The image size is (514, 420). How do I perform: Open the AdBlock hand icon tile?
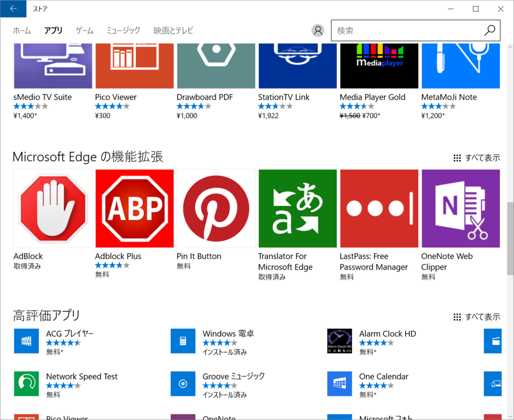53,208
